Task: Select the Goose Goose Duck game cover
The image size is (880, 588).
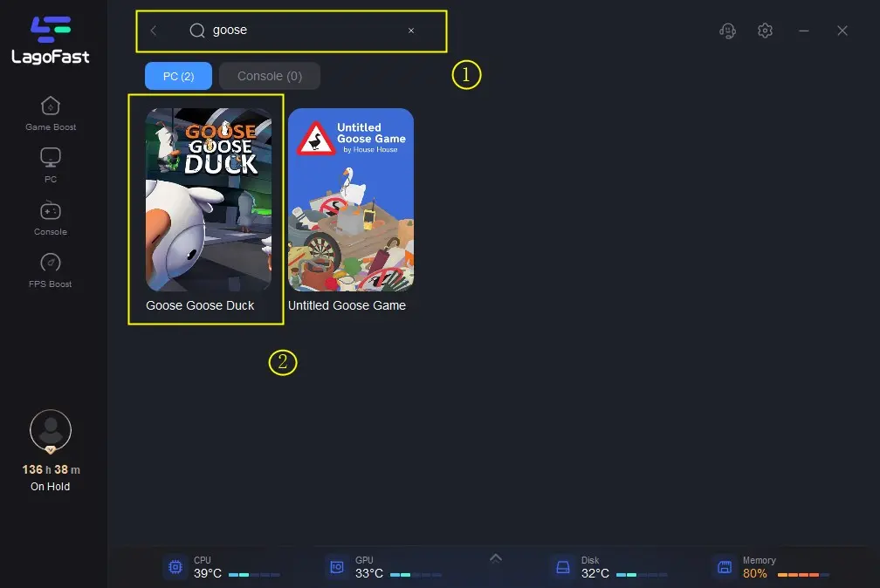Action: [209, 199]
